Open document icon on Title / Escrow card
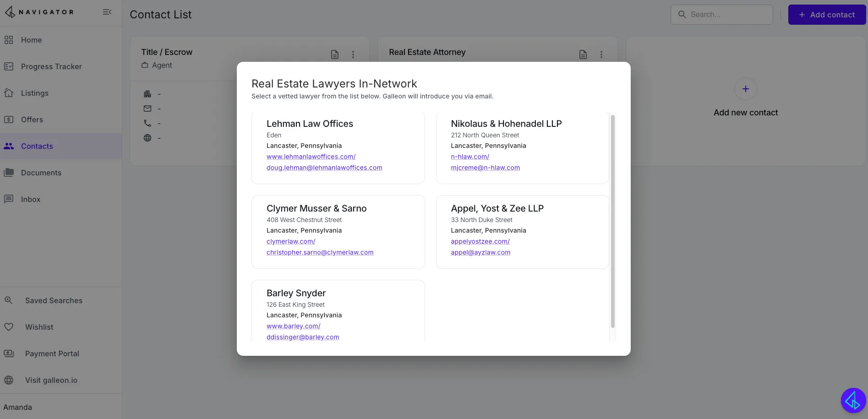Viewport: 868px width, 419px height. pos(335,54)
